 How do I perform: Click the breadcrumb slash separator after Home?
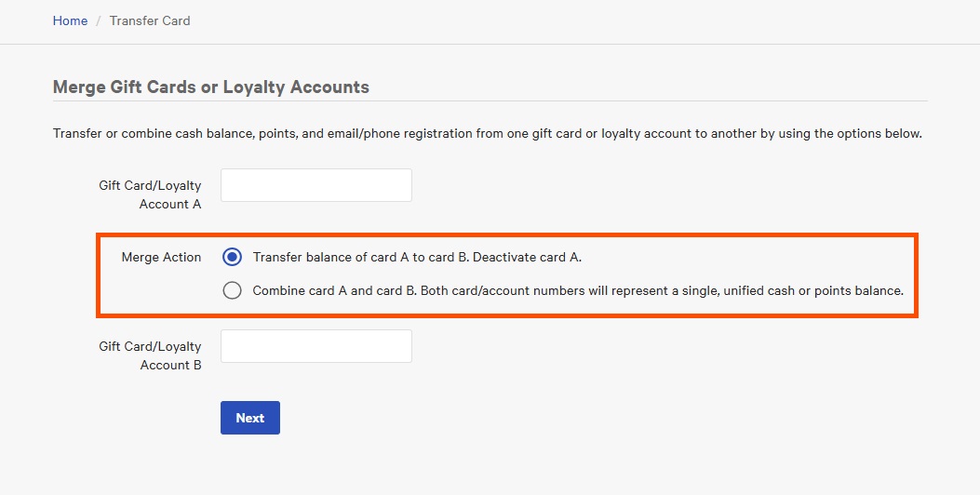pos(98,20)
